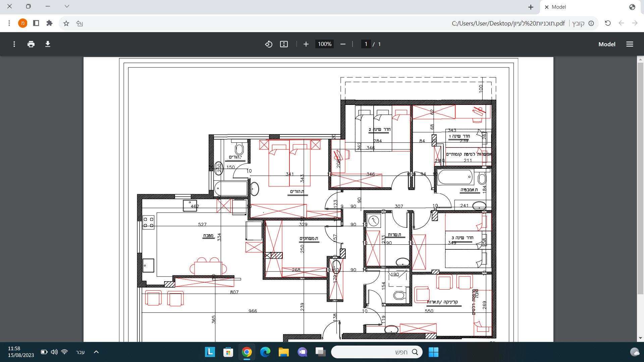Expand hidden system tray icons
The width and height of the screenshot is (644, 362).
(96, 352)
